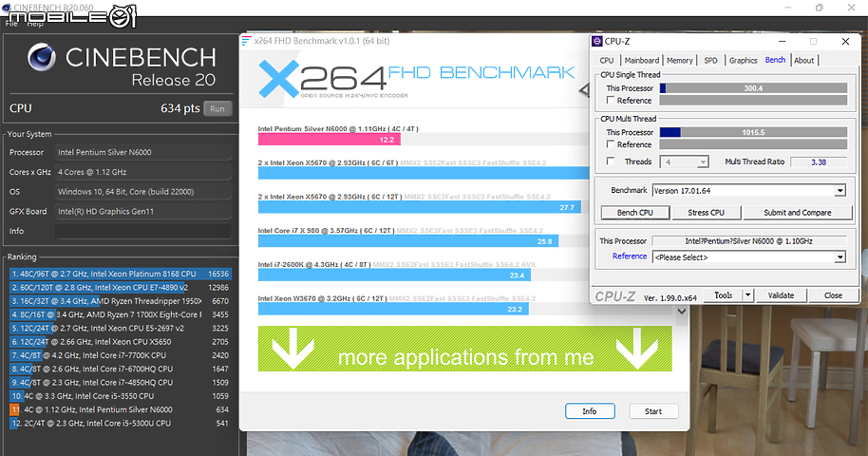This screenshot has height=456, width=868.
Task: Click the Info button in x264 benchmark
Action: point(590,411)
